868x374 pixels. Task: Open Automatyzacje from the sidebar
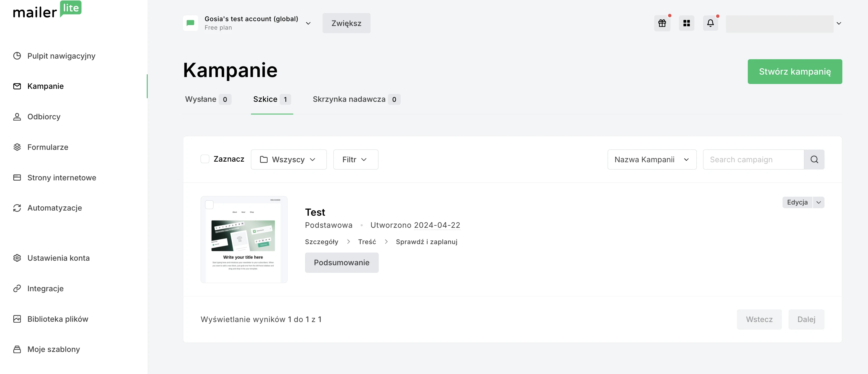[54, 208]
